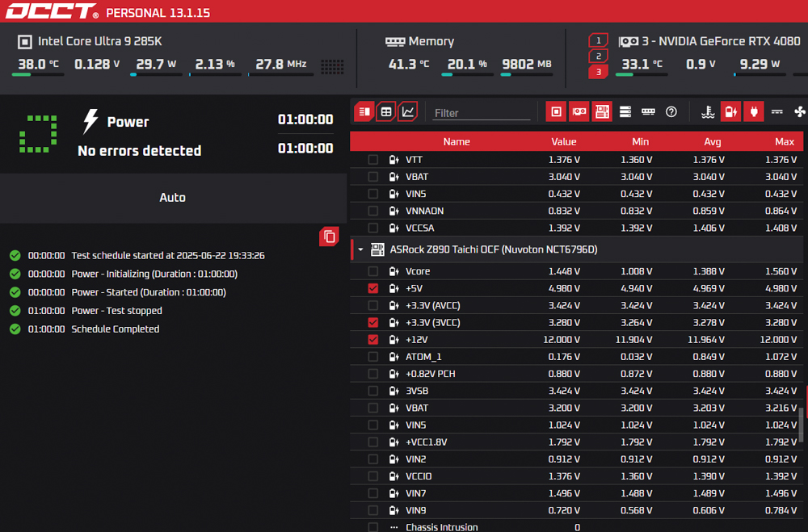The width and height of the screenshot is (808, 532).
Task: Click the 'Power - Initializing' log entry
Action: pyautogui.click(x=154, y=274)
